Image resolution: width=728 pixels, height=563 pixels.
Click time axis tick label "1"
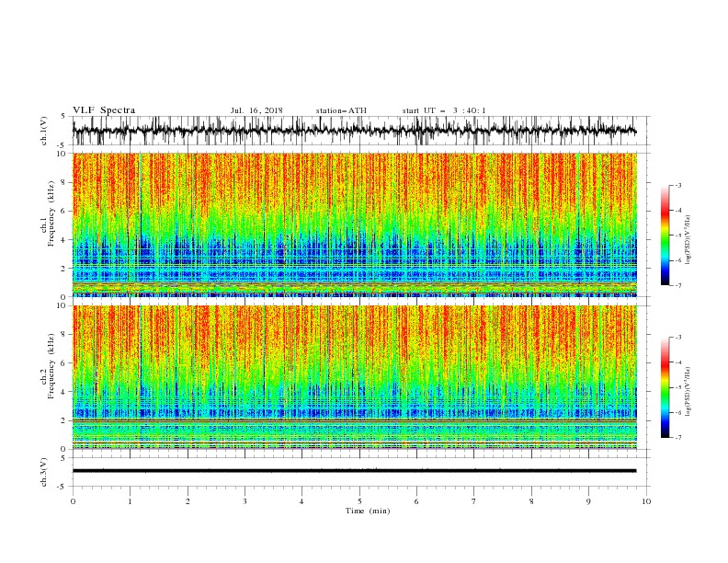(x=130, y=501)
